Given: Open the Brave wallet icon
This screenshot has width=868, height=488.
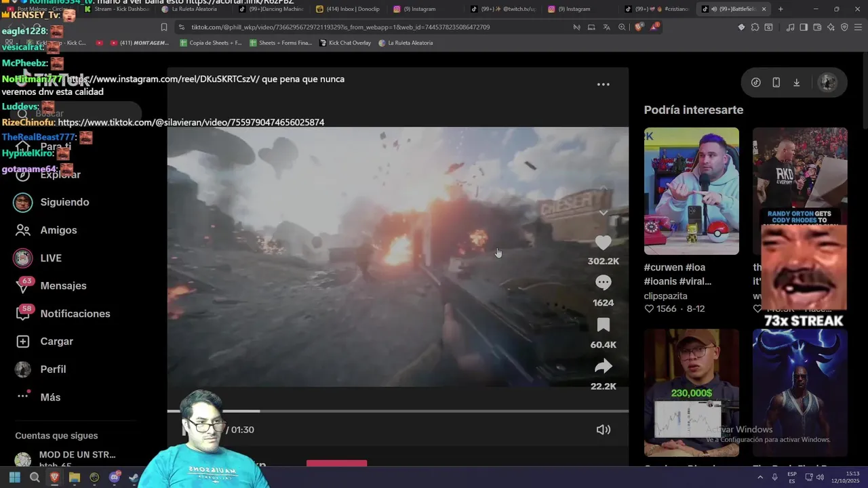Looking at the screenshot, I should [817, 27].
